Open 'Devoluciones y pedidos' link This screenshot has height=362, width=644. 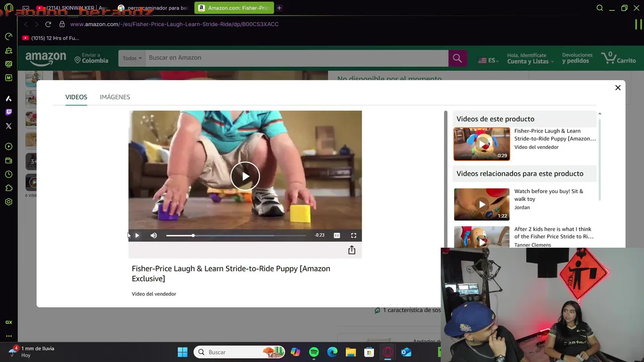[x=577, y=58]
